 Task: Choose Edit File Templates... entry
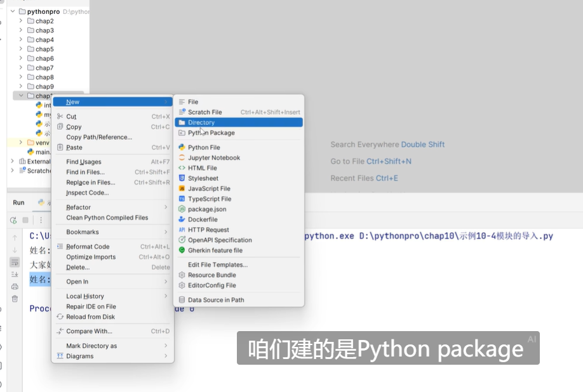click(239, 265)
